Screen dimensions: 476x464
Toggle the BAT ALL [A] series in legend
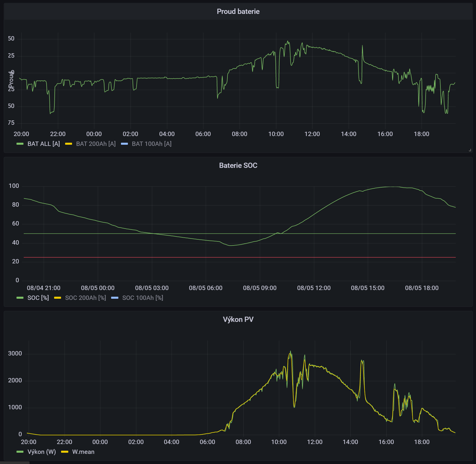click(43, 144)
